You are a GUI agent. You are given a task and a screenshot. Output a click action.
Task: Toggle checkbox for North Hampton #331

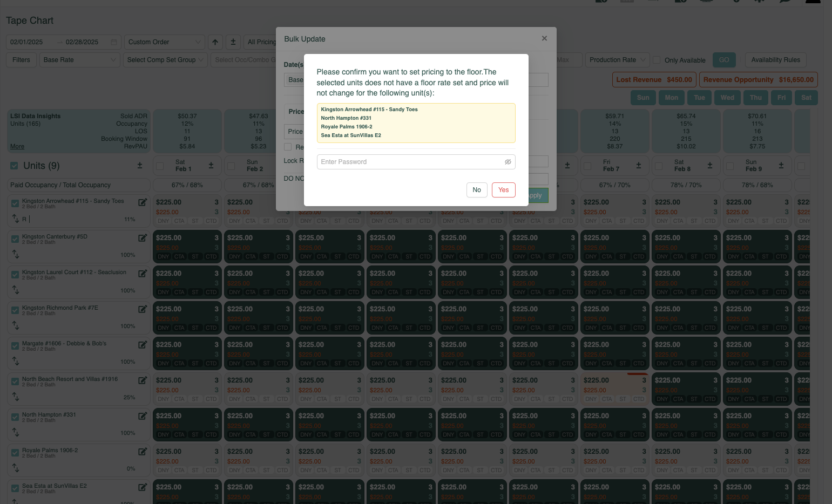point(15,417)
